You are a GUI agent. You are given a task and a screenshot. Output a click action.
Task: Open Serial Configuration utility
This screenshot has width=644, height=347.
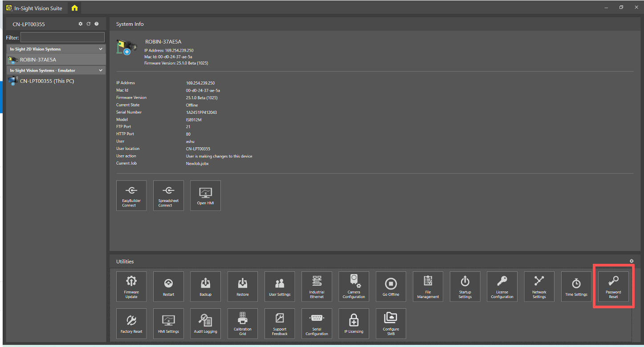tap(317, 323)
